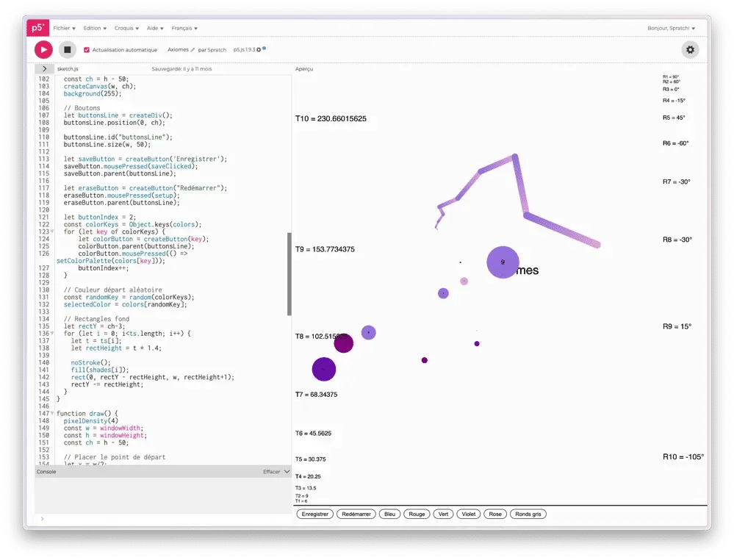Click the gear icon next to p5.js 1.9.3

click(x=260, y=49)
